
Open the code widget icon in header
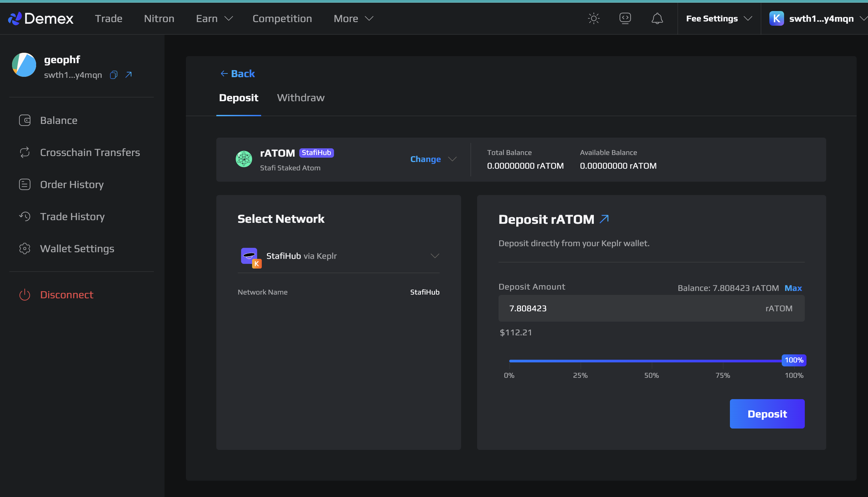pyautogui.click(x=625, y=18)
